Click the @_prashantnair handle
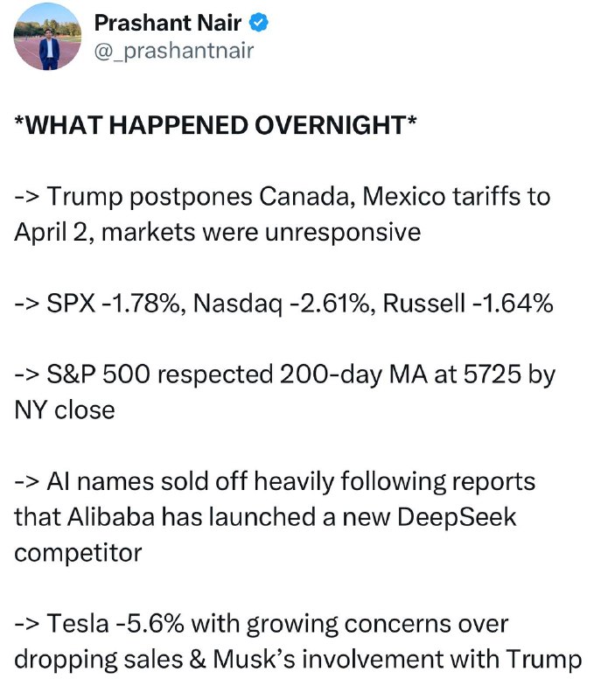 (x=174, y=51)
